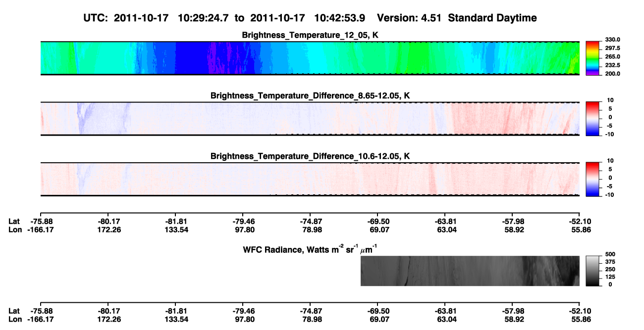Click longitude "55.86" on the axis below the WFC panel
This screenshot has width=644, height=330.
coord(579,319)
